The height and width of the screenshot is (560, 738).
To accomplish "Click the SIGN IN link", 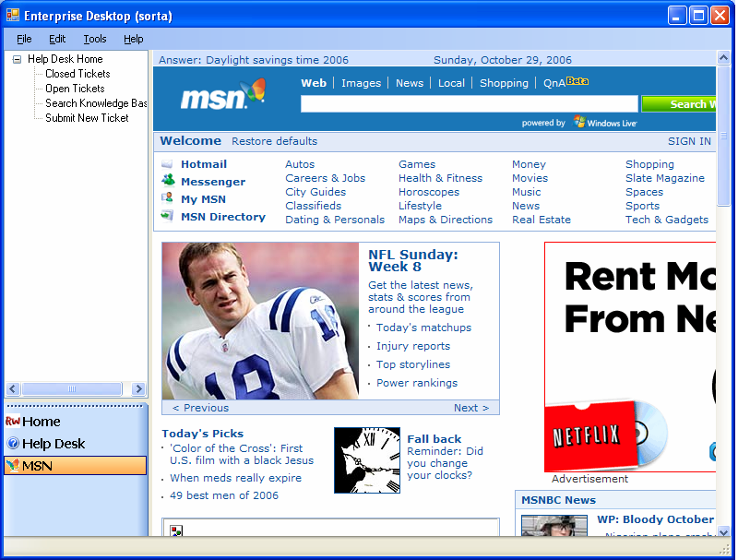I will click(689, 141).
